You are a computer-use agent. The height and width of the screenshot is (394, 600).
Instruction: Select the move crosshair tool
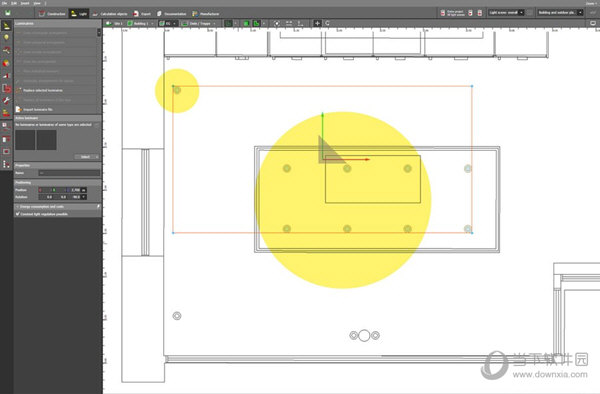point(317,23)
